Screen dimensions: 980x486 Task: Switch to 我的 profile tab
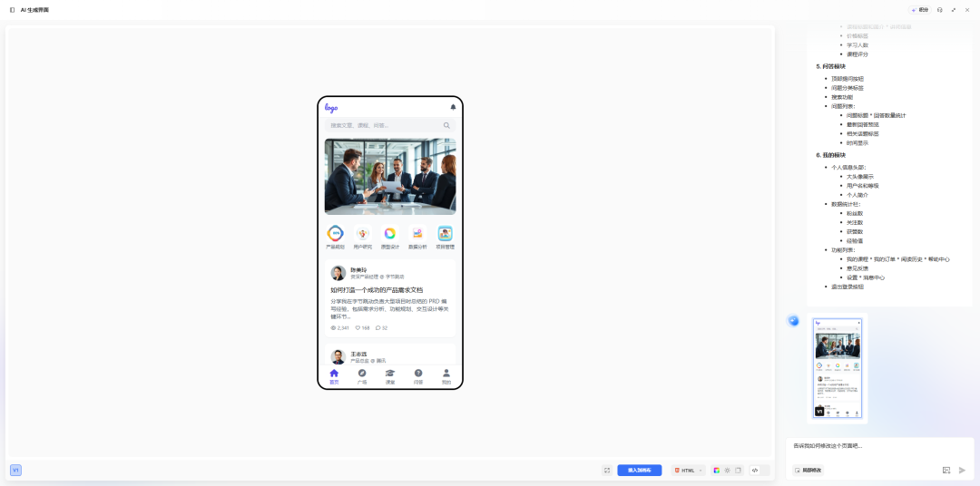point(446,376)
